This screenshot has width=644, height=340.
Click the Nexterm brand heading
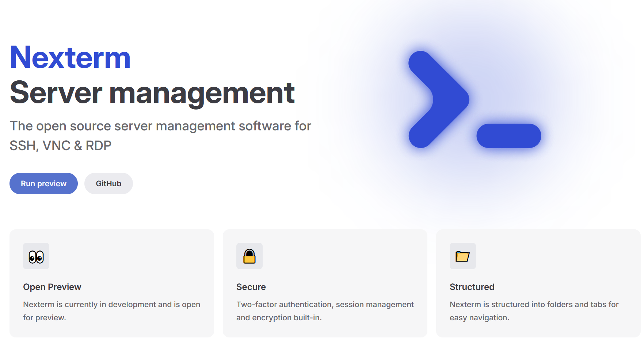(70, 57)
